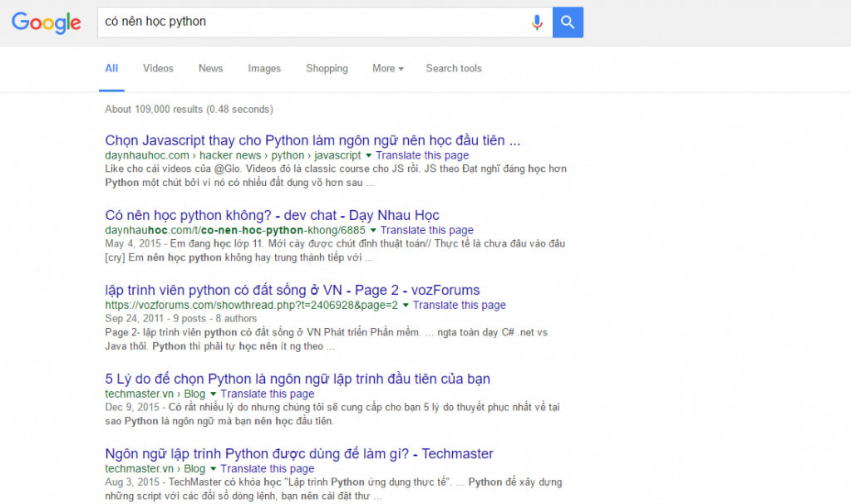Click snippet starting 'May 4, 2015'

point(335,251)
